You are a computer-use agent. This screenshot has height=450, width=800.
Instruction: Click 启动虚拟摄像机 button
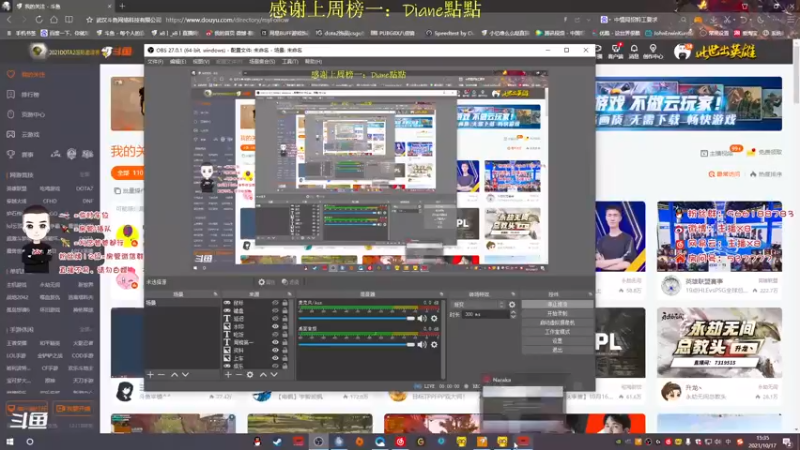point(557,322)
